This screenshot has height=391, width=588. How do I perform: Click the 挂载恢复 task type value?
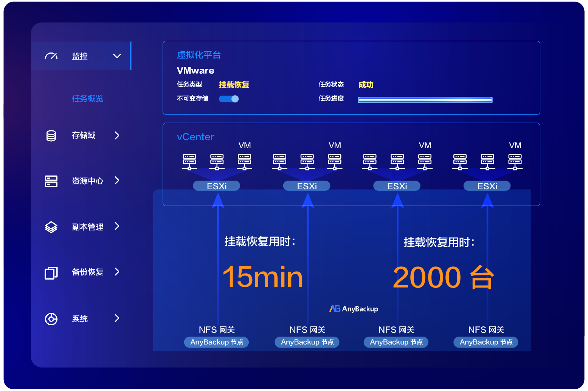coord(234,85)
